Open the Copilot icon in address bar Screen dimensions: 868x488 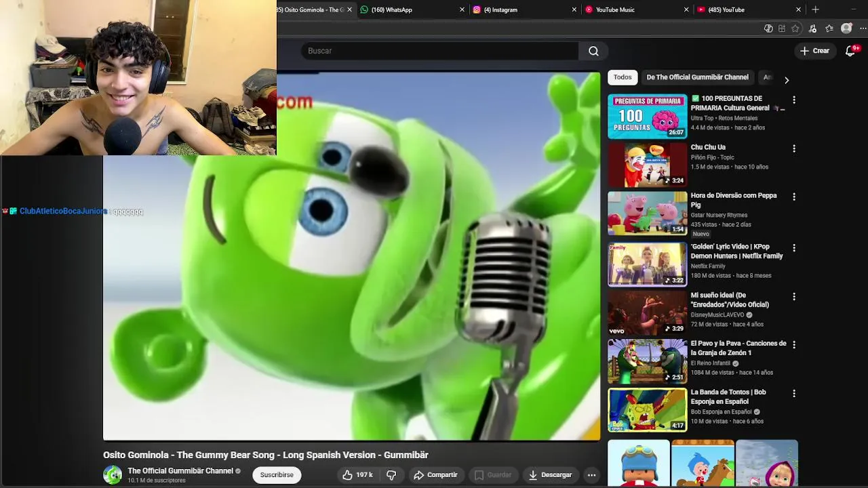pos(768,28)
